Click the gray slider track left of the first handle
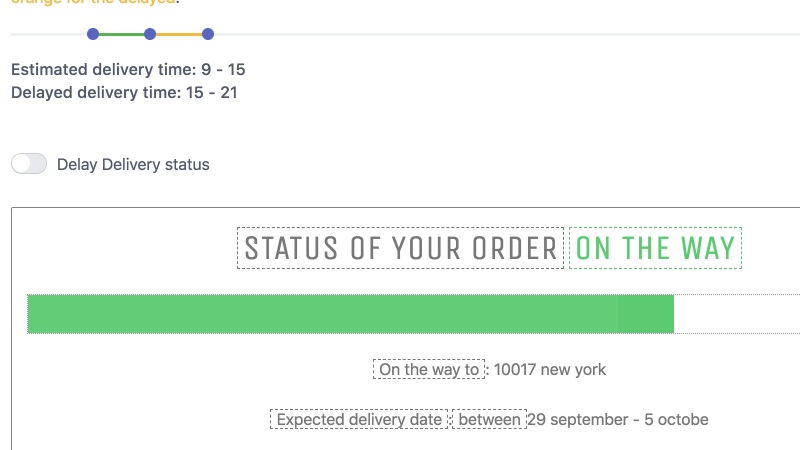The image size is (800, 450). (x=49, y=34)
